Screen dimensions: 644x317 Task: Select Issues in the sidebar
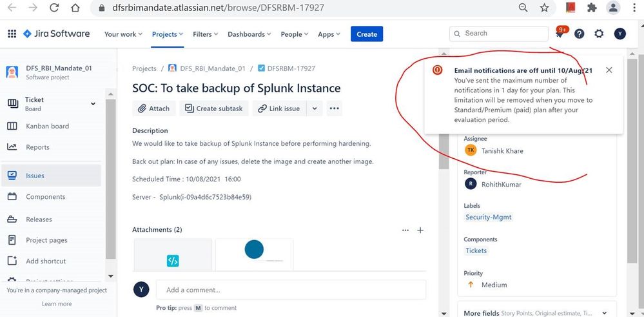(52, 176)
